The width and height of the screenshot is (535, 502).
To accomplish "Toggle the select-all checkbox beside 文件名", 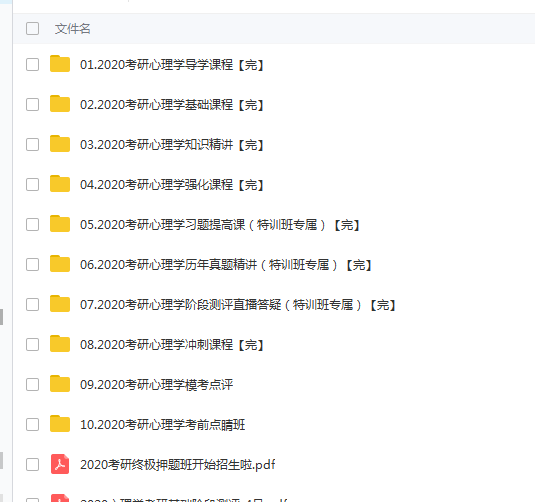I will tap(32, 29).
